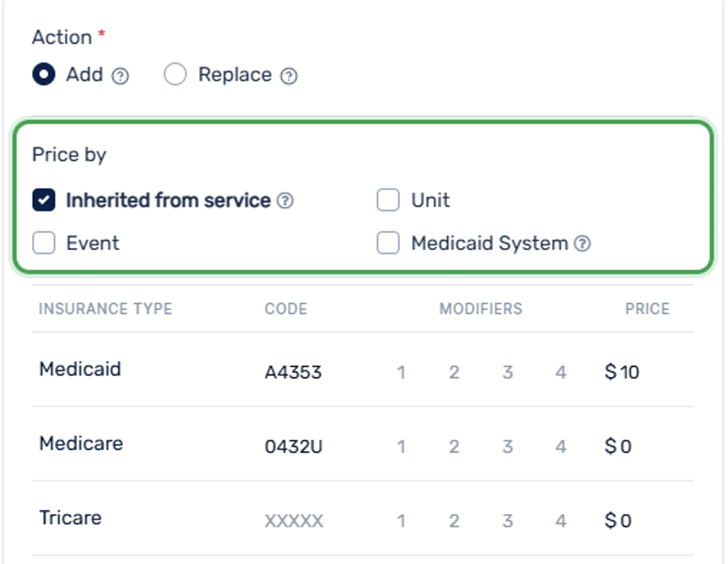Uncheck Inherited from service checkbox
The width and height of the screenshot is (728, 564).
[44, 200]
